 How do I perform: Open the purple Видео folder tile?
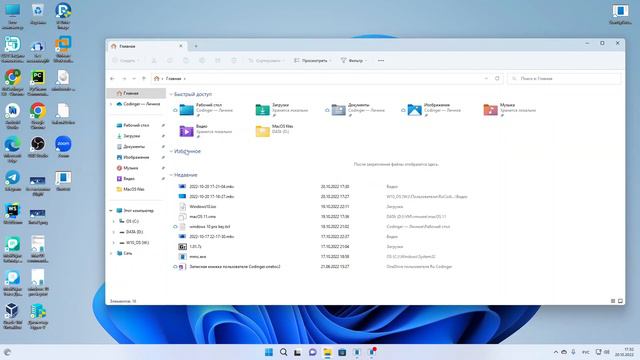pyautogui.click(x=206, y=131)
